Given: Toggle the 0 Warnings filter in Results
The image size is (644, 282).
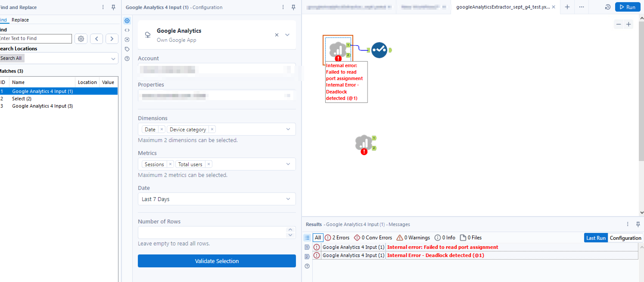Looking at the screenshot, I should tap(413, 237).
